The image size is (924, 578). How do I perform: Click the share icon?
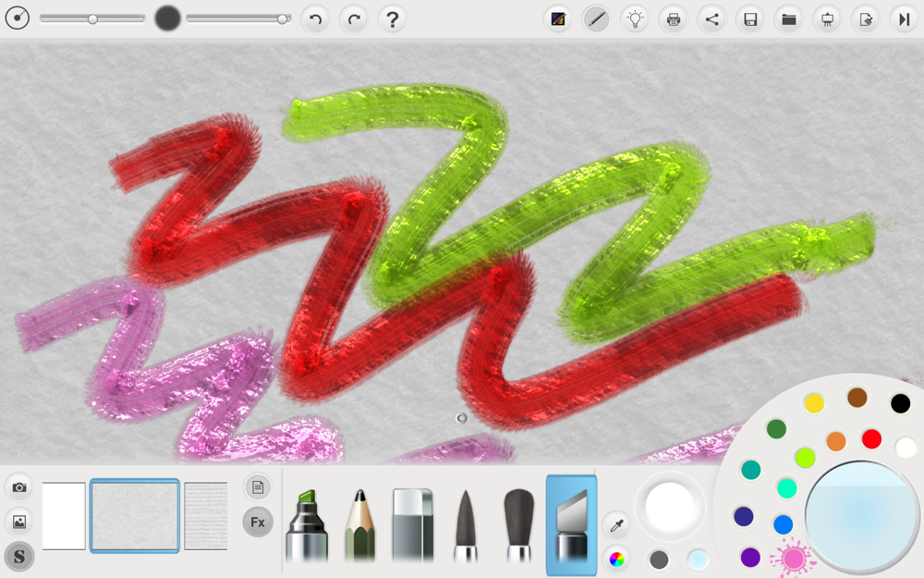coord(711,19)
